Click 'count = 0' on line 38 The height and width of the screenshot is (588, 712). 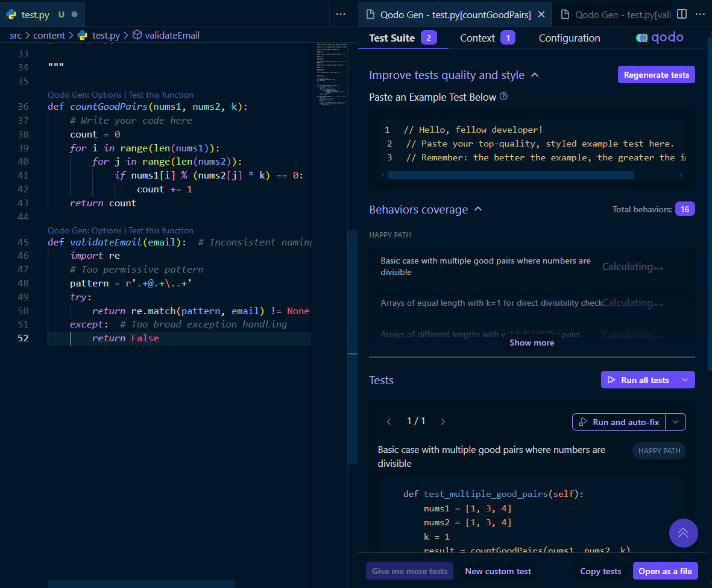[x=95, y=134]
